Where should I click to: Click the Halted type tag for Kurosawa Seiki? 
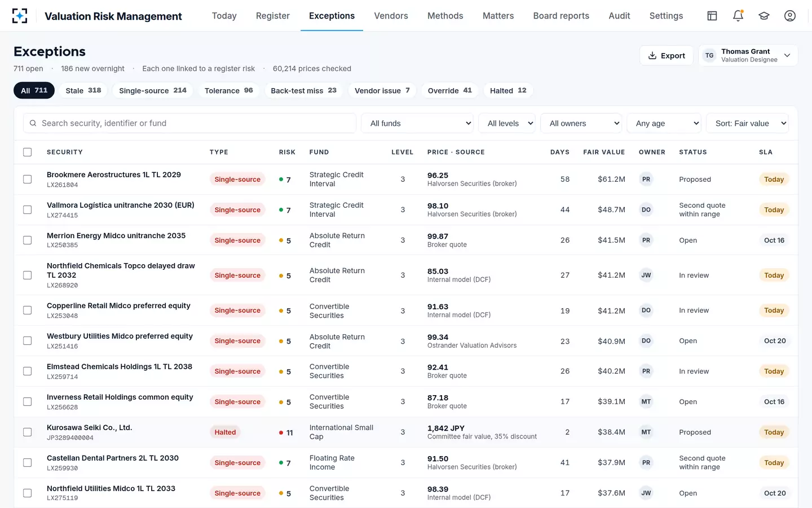225,432
